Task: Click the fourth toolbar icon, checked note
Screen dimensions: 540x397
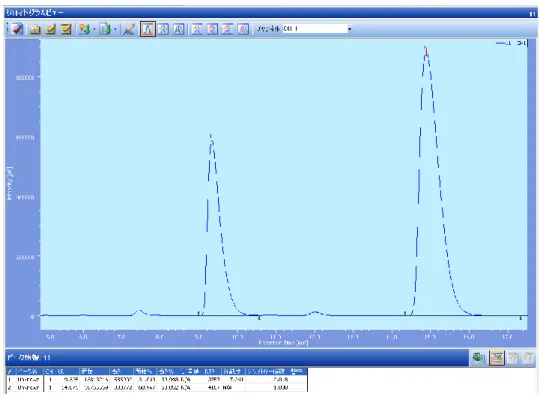Action: pyautogui.click(x=66, y=29)
